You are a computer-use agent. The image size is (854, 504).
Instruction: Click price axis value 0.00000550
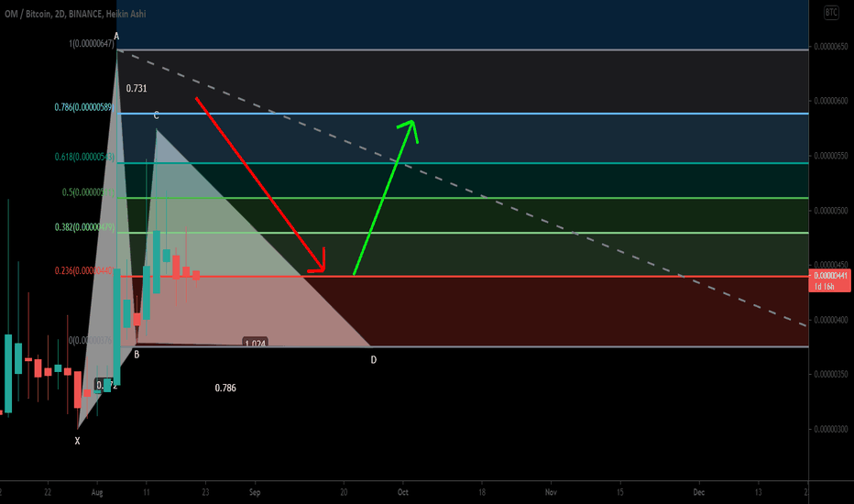click(x=830, y=156)
